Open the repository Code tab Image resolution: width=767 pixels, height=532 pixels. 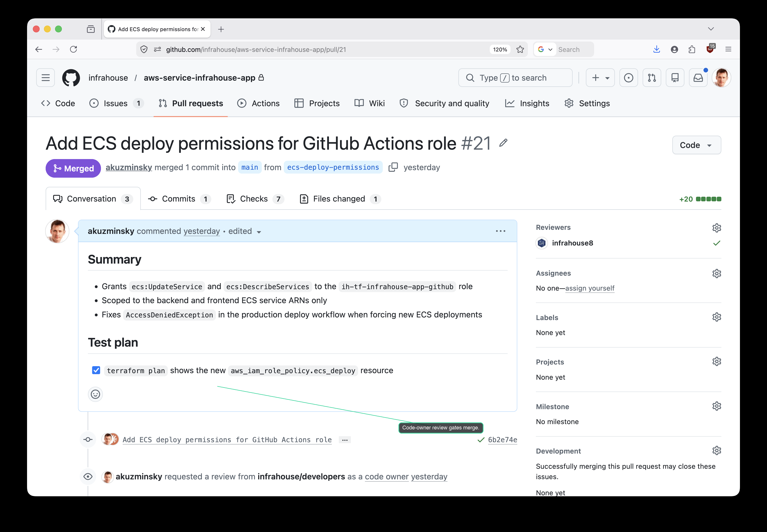[58, 103]
